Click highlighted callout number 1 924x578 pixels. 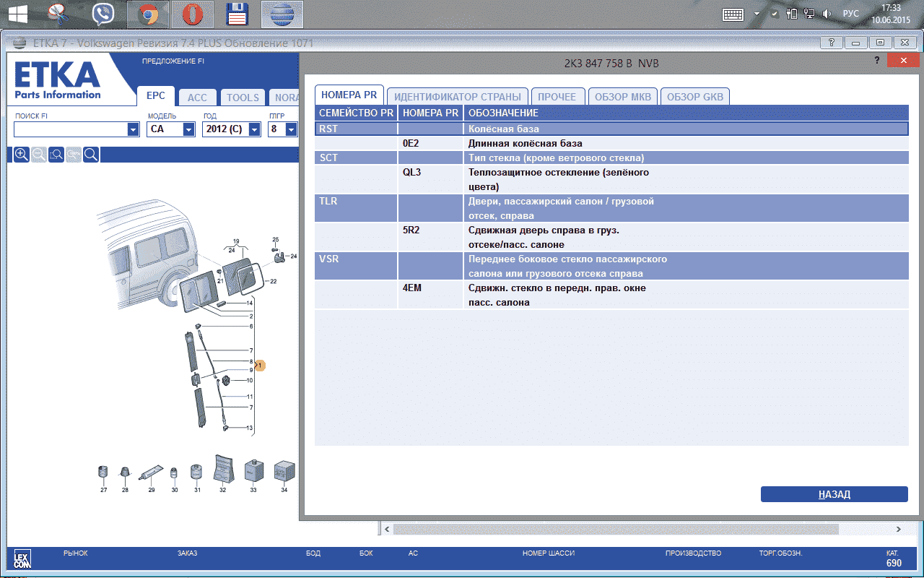(260, 366)
